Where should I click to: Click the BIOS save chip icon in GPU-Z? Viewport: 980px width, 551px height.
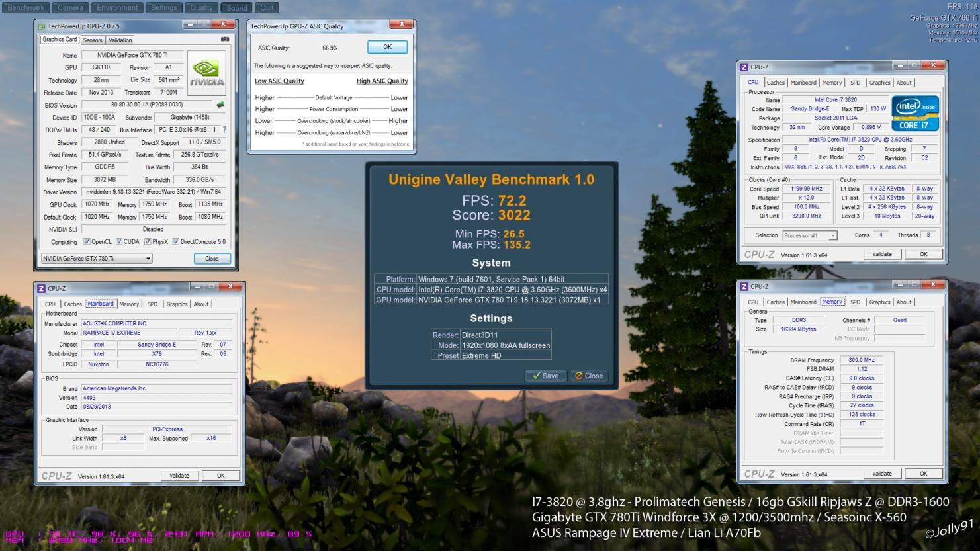(x=220, y=105)
